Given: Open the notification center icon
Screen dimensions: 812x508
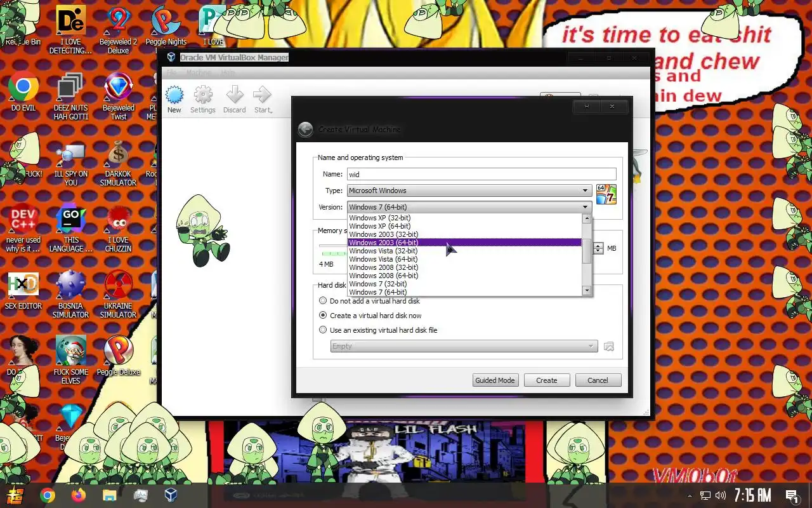Looking at the screenshot, I should pyautogui.click(x=792, y=495).
